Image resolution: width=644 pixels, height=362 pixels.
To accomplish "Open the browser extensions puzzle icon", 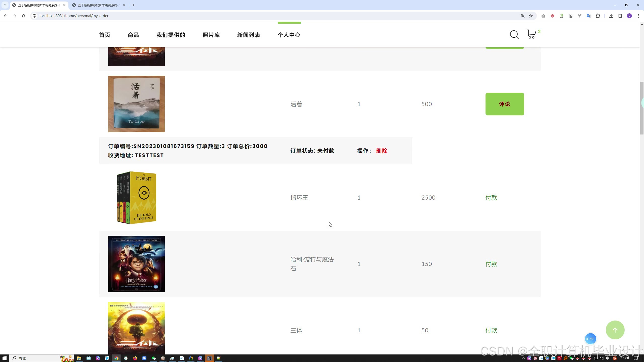I will click(598, 16).
